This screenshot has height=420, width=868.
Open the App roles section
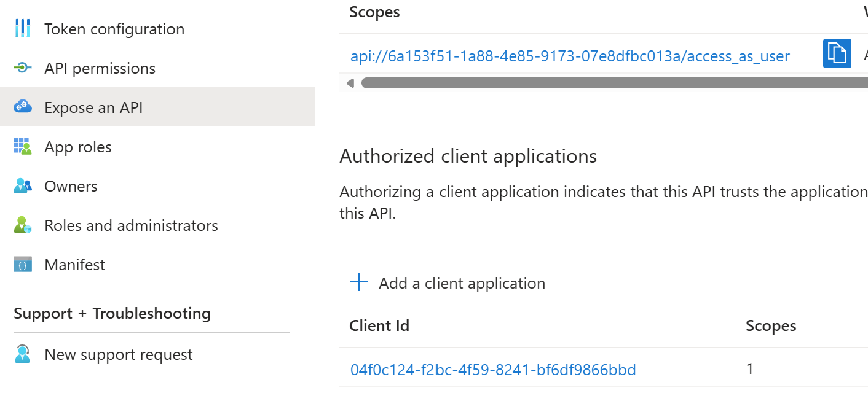coord(78,146)
